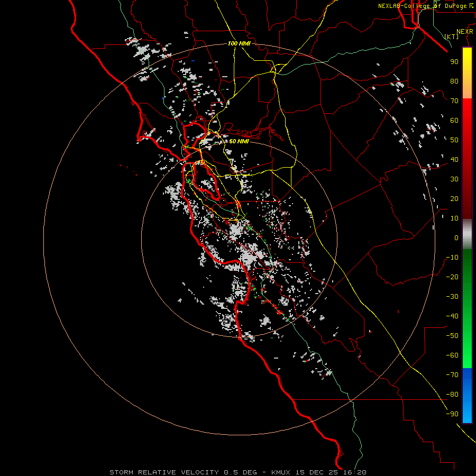
Task: Select the positive 10 value on velocity scale
Action: (x=454, y=218)
